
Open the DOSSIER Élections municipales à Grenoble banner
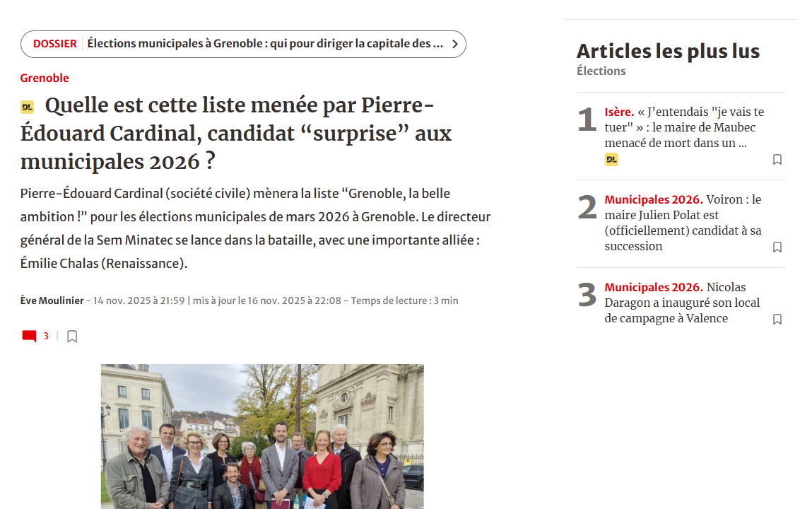coord(265,44)
